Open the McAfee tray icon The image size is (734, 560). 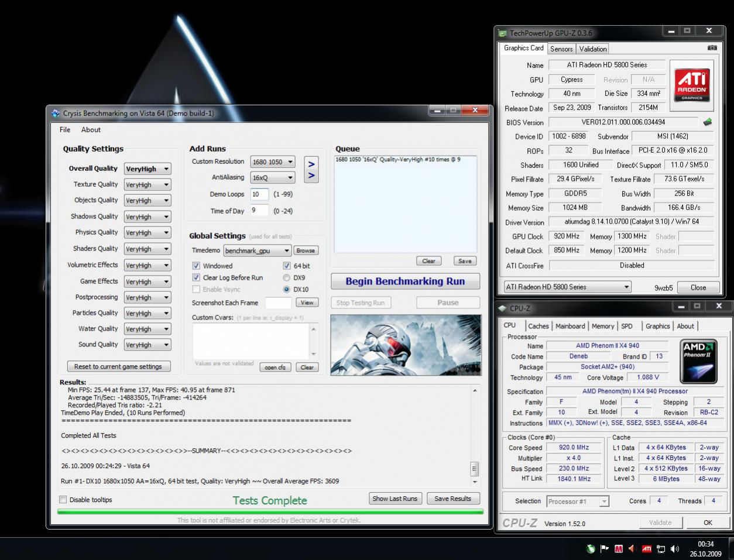(619, 549)
